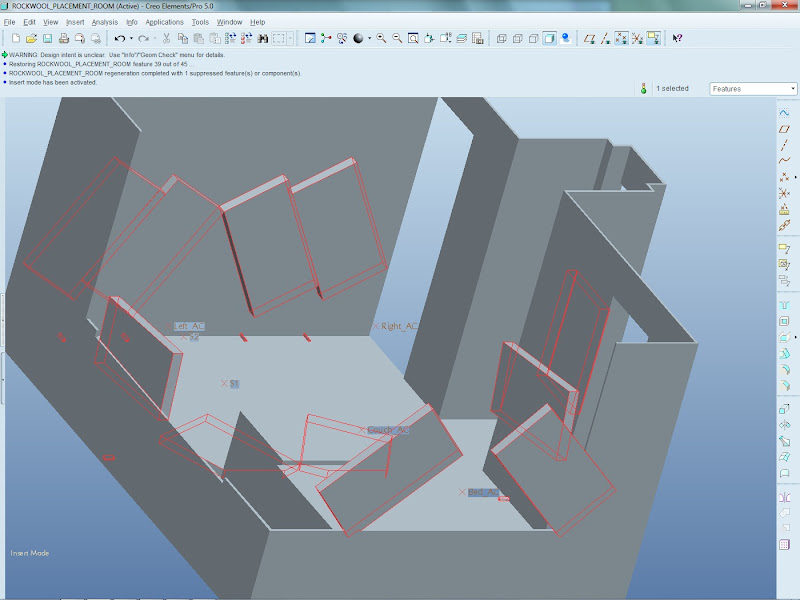Open the Analysis menu

point(104,21)
